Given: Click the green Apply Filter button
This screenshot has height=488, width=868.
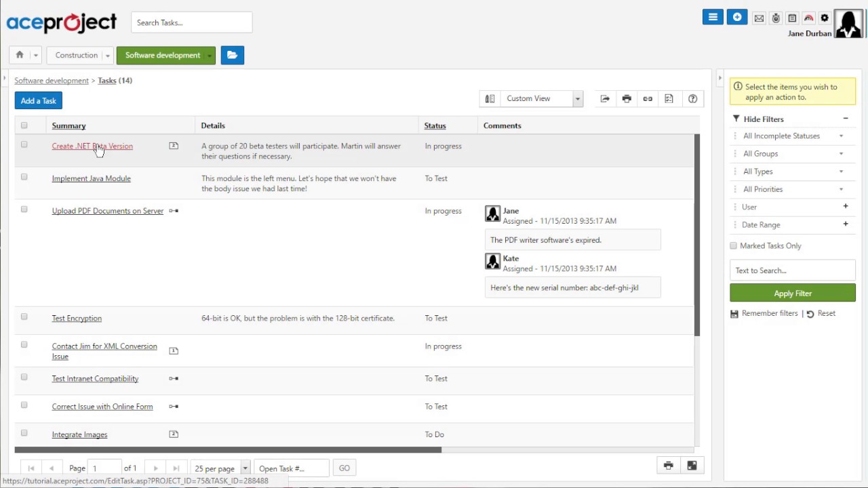Looking at the screenshot, I should point(793,293).
